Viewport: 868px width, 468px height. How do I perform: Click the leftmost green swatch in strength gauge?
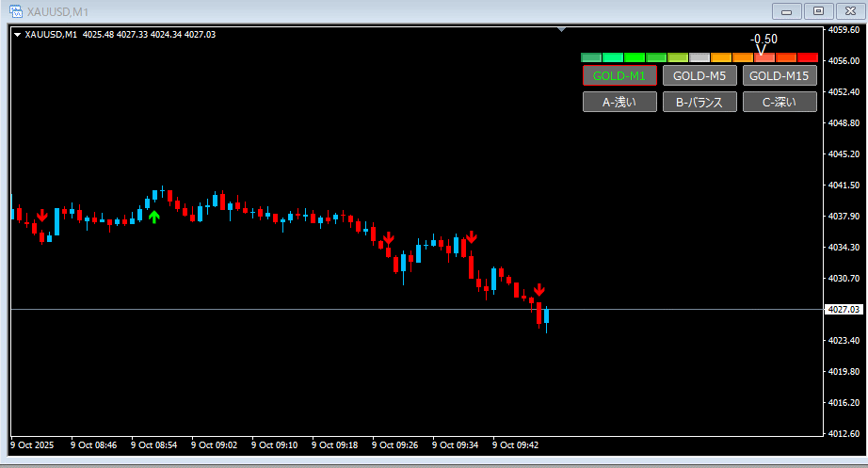pos(591,57)
